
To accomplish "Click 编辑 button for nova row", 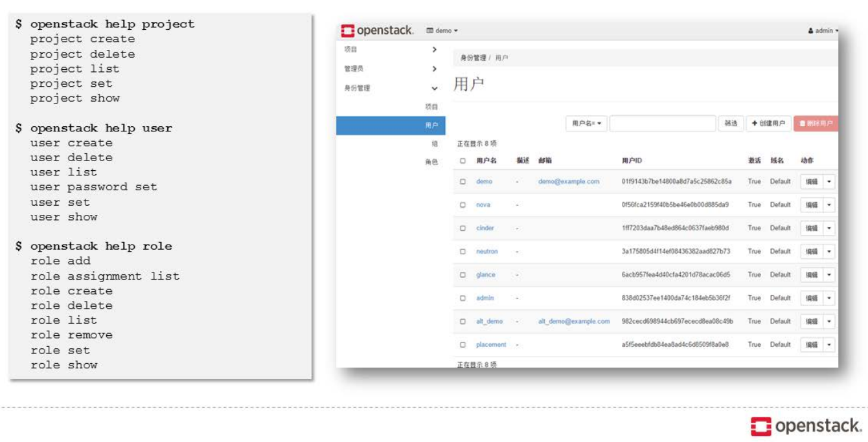I will [812, 205].
